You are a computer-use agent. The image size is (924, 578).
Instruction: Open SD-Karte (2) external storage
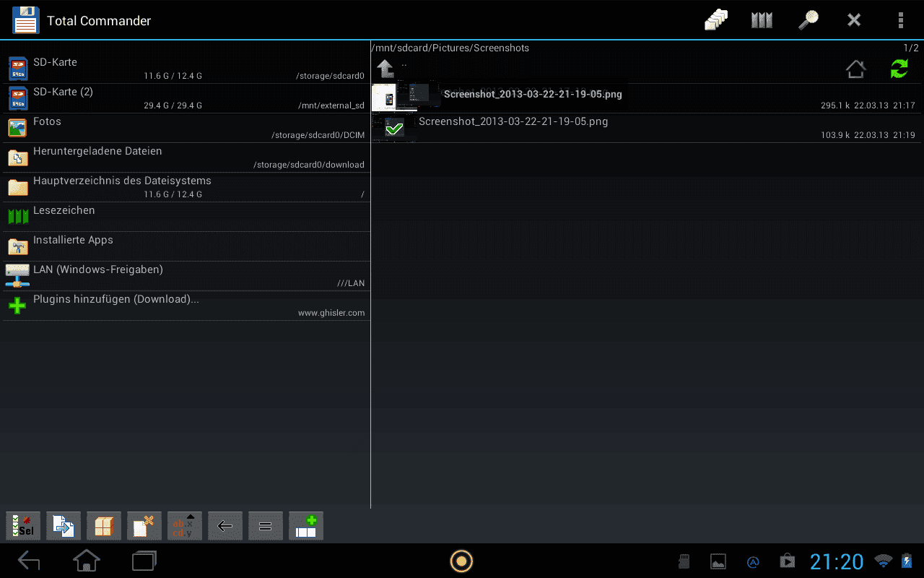coord(186,98)
